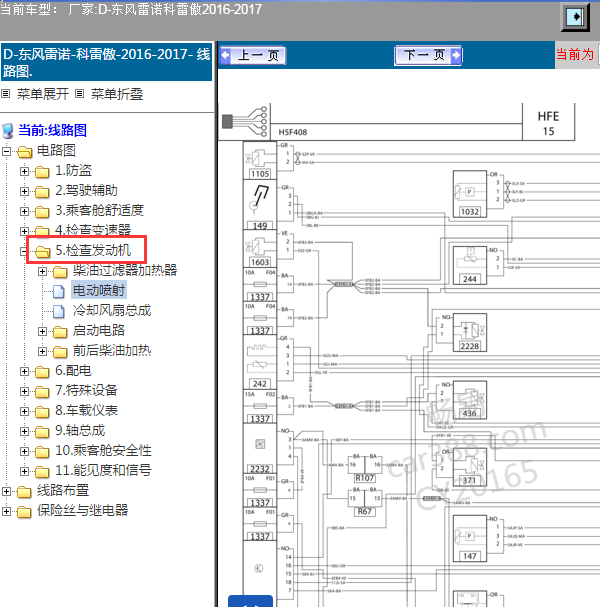Collapse all menus with 菜单折叠
600x607 pixels.
[x=117, y=94]
